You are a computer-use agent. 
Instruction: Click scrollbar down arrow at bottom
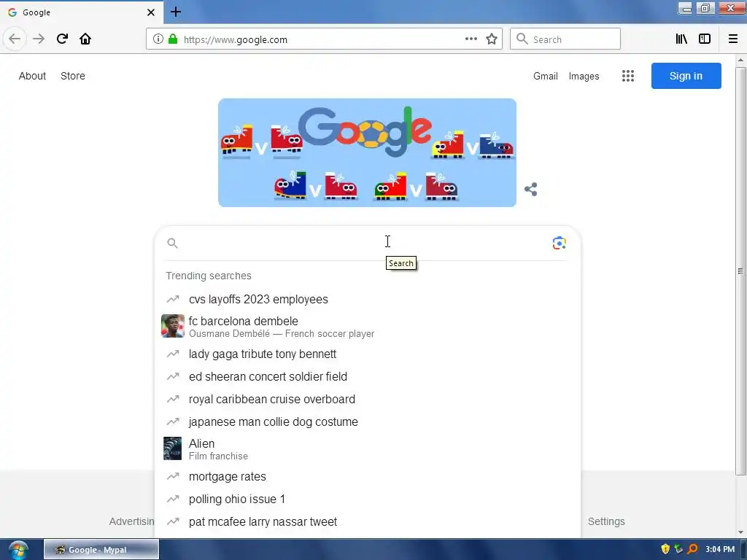coord(740,532)
